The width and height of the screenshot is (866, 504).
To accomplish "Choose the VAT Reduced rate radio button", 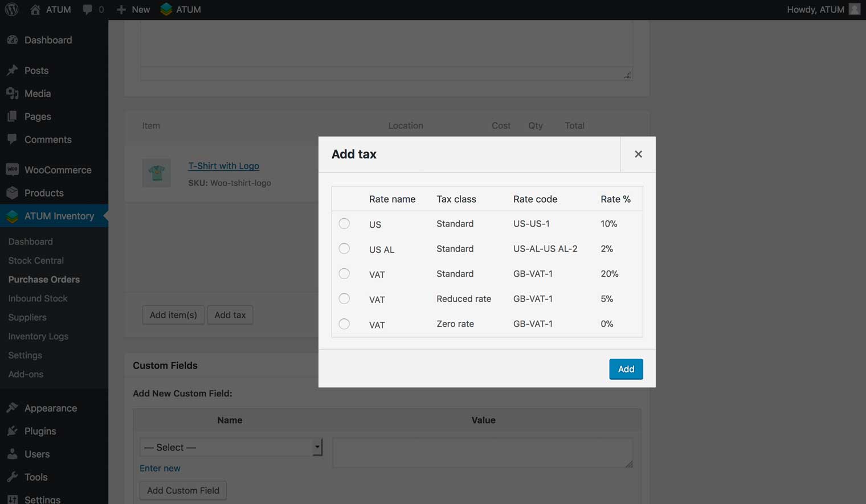I will [344, 299].
